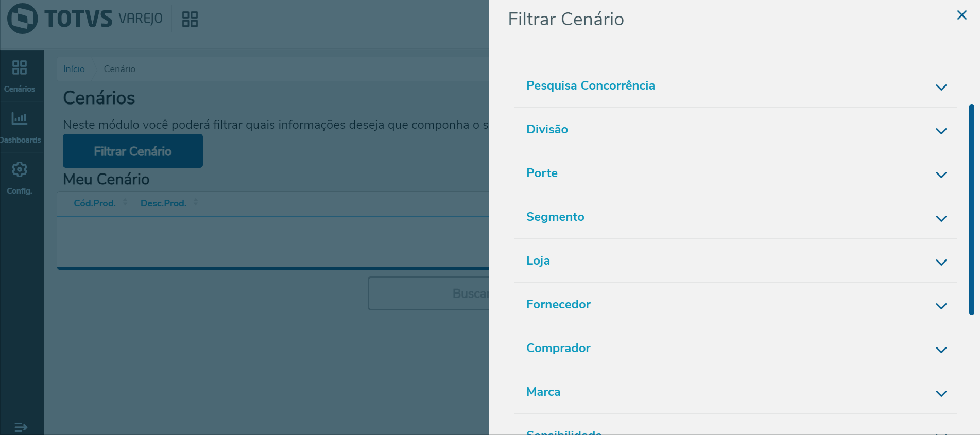Close the Filtrar Cenário panel

click(961, 15)
